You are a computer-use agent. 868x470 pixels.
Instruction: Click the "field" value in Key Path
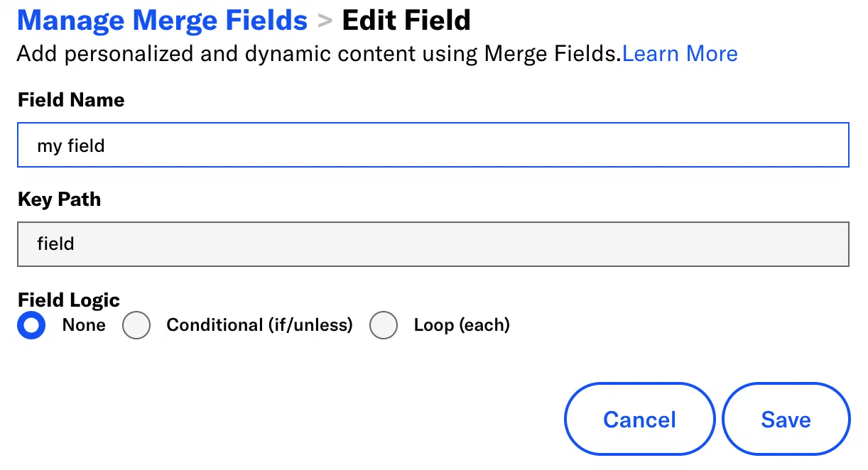56,244
